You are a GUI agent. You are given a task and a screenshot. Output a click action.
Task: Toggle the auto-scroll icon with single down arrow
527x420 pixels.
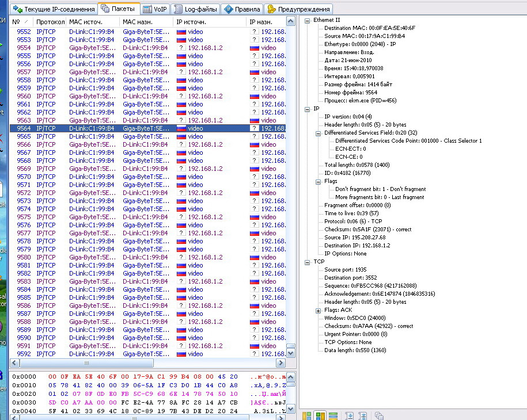coord(349,415)
